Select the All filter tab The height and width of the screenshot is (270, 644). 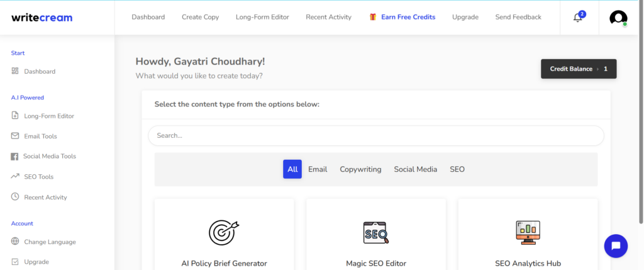coord(292,169)
